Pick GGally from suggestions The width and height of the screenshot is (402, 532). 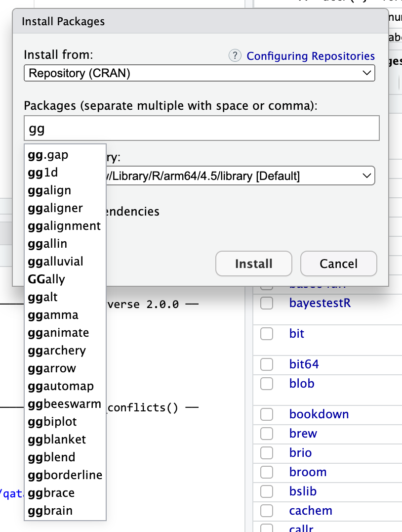click(x=47, y=279)
